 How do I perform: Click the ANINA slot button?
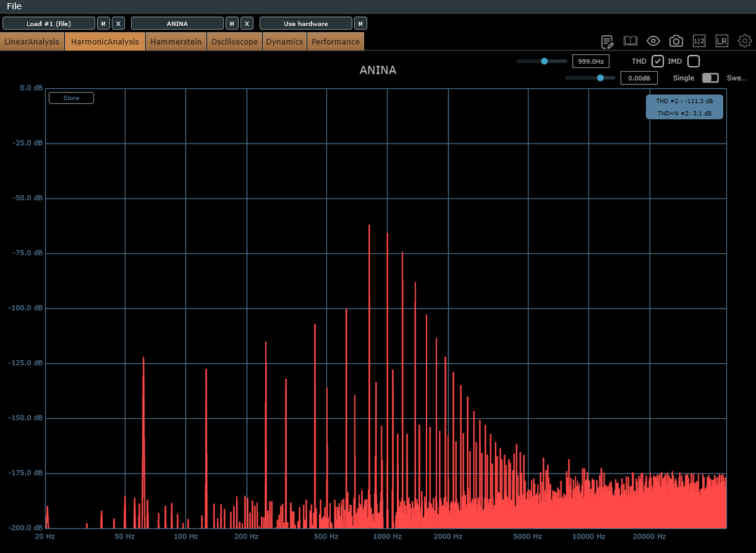tap(178, 23)
